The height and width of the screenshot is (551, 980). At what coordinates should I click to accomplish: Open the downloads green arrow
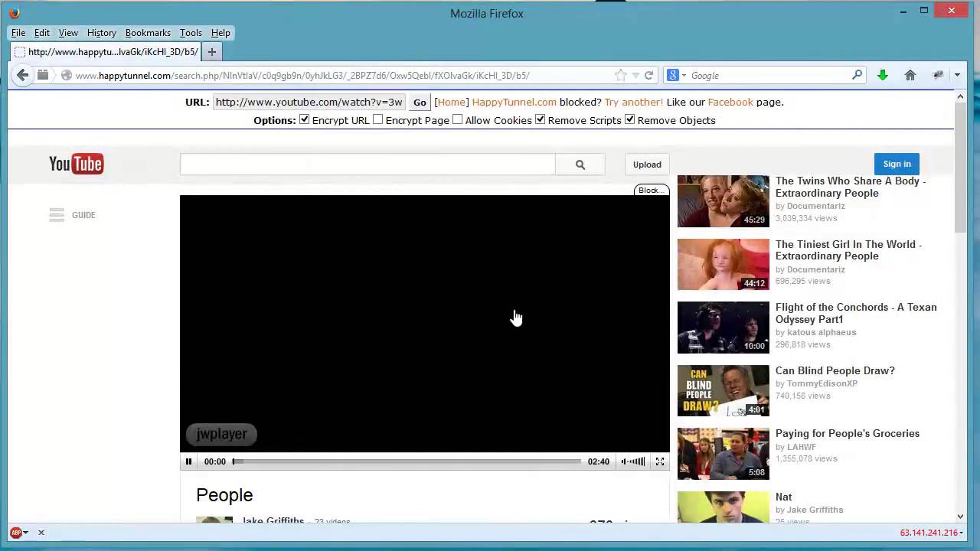pyautogui.click(x=883, y=75)
